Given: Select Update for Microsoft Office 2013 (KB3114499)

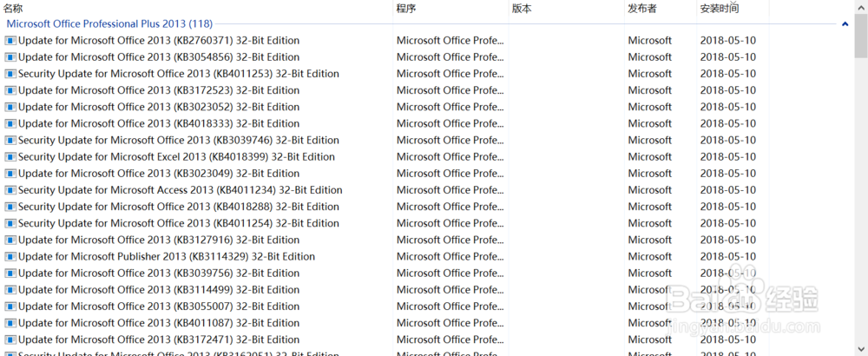Looking at the screenshot, I should pos(159,289).
